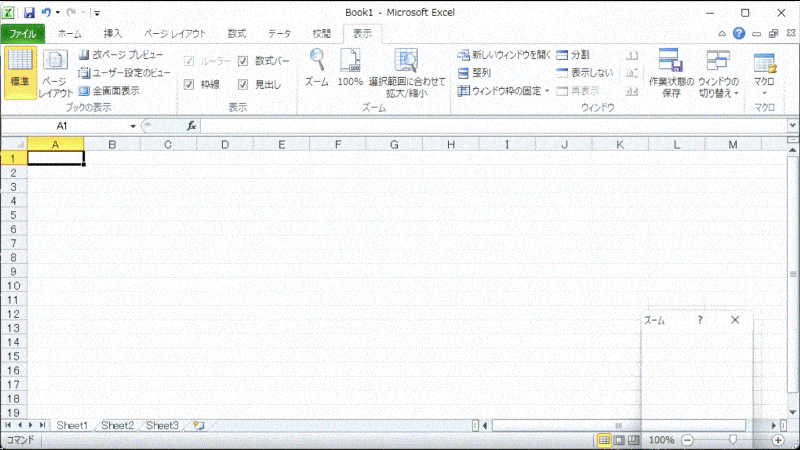Click Insert new worksheet tab icon
Viewport: 800px width, 450px height.
[198, 425]
